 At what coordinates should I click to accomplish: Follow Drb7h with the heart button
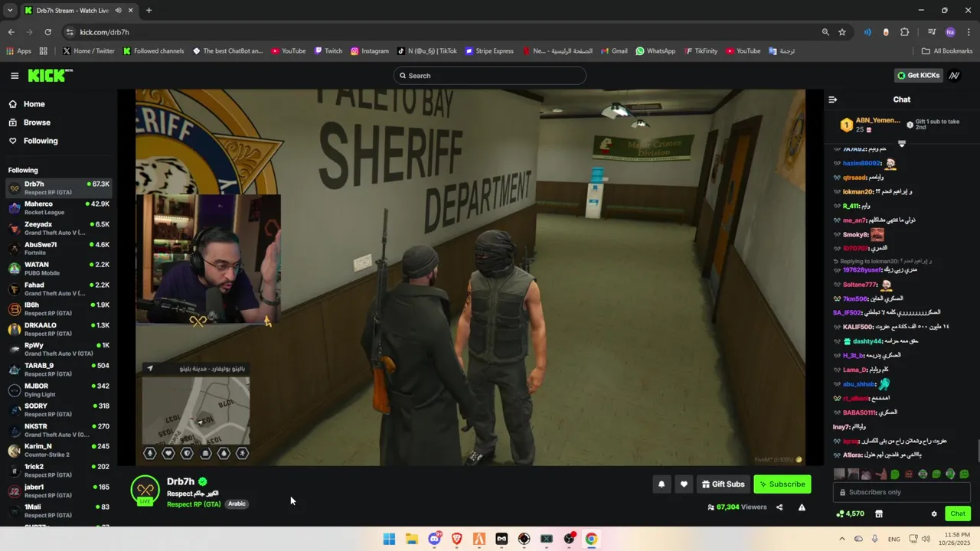(x=684, y=484)
